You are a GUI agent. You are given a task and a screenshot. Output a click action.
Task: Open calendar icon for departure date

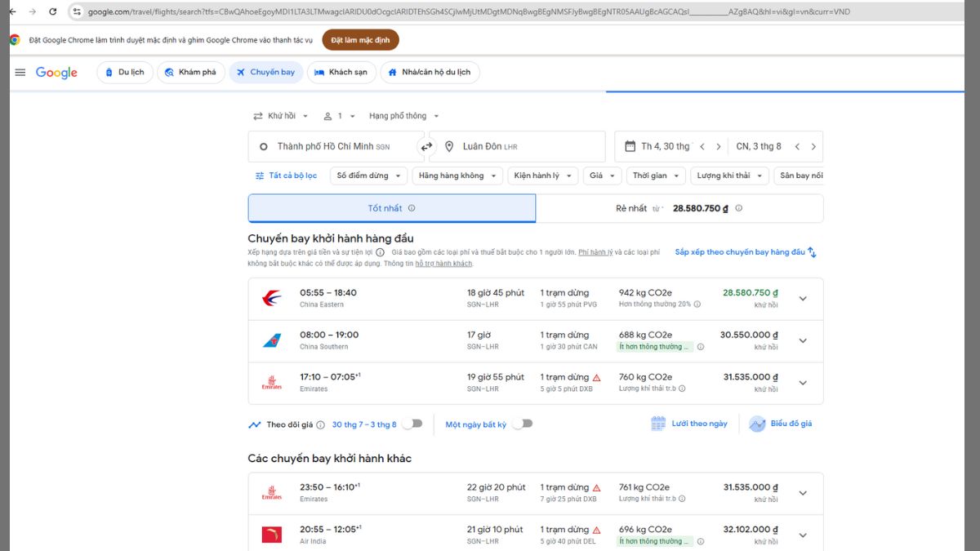[x=630, y=147]
